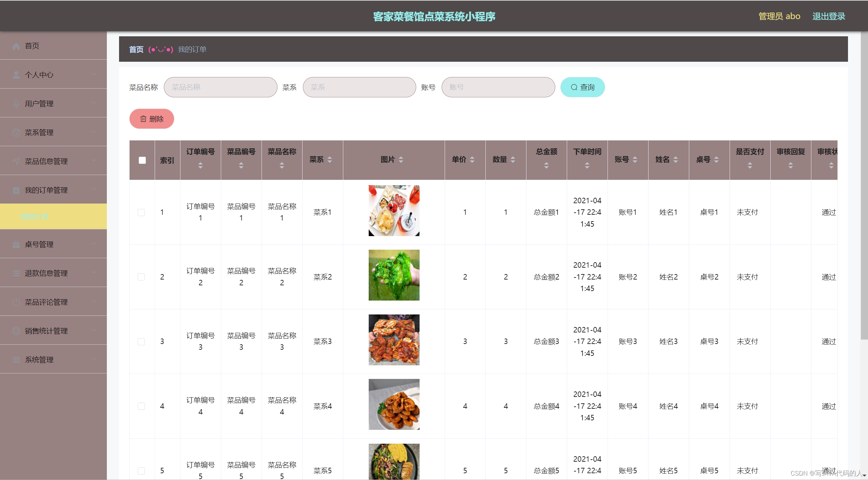Click the microphone icon beside 用户管理
Viewport: 868px width, 480px height.
pyautogui.click(x=16, y=104)
